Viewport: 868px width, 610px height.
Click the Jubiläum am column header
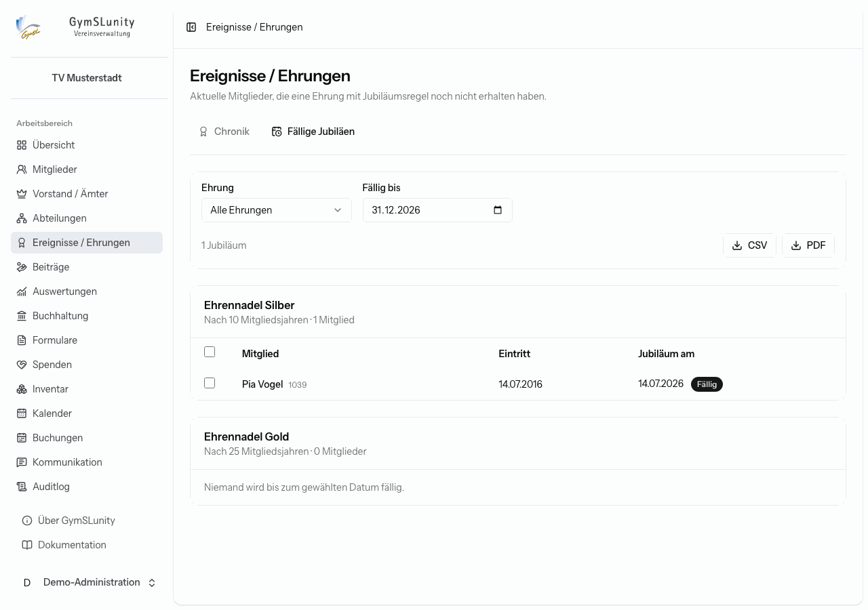tap(666, 354)
